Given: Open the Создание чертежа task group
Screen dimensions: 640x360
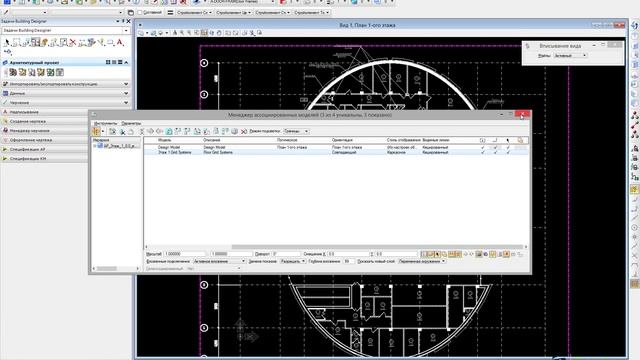Looking at the screenshot, I should 45,121.
